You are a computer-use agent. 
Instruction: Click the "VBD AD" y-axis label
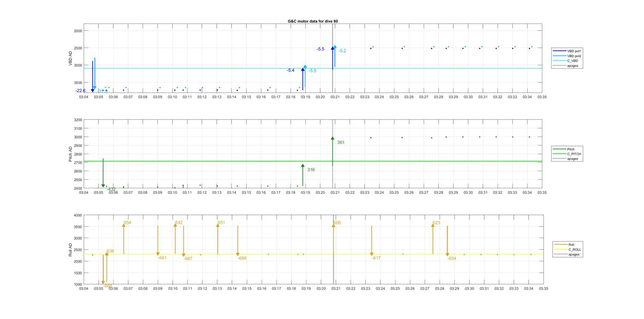tap(71, 58)
